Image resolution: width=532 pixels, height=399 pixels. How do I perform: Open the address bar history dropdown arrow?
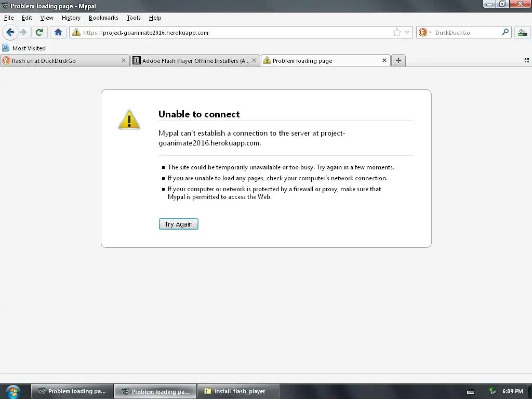407,33
